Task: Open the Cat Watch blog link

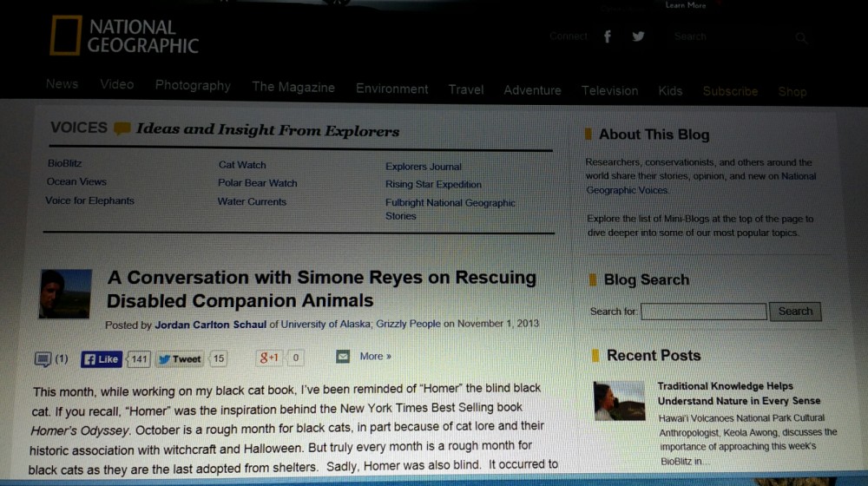Action: click(242, 165)
